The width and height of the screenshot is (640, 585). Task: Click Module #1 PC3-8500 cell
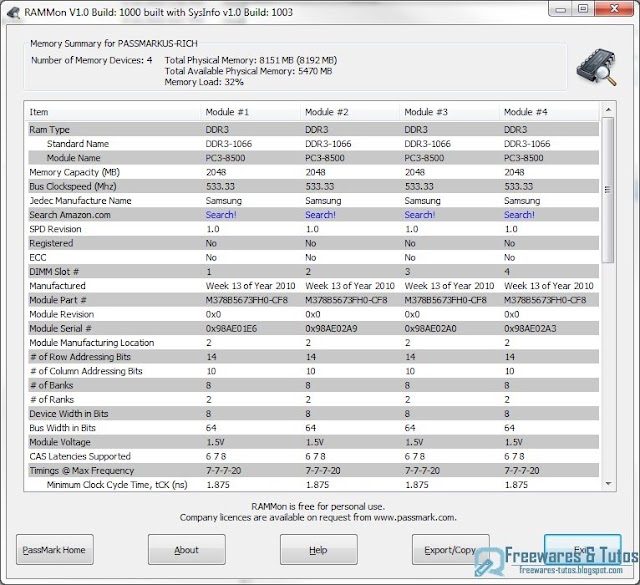coord(225,158)
